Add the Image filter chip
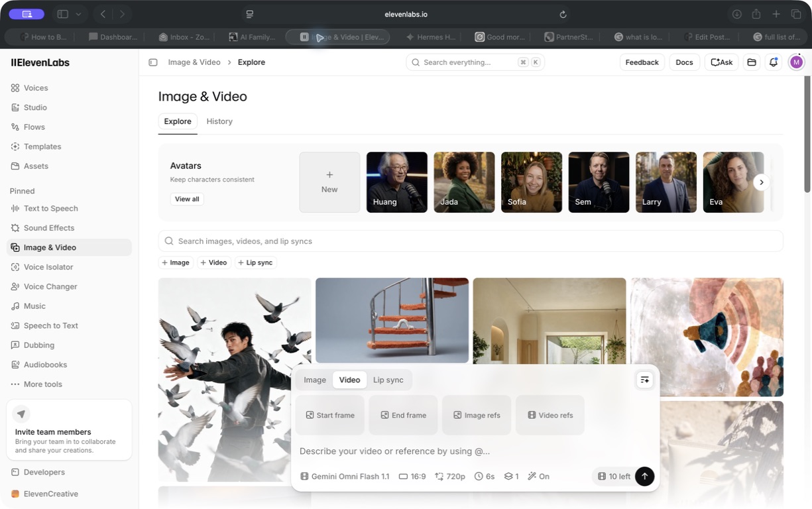The height and width of the screenshot is (509, 812). [176, 262]
